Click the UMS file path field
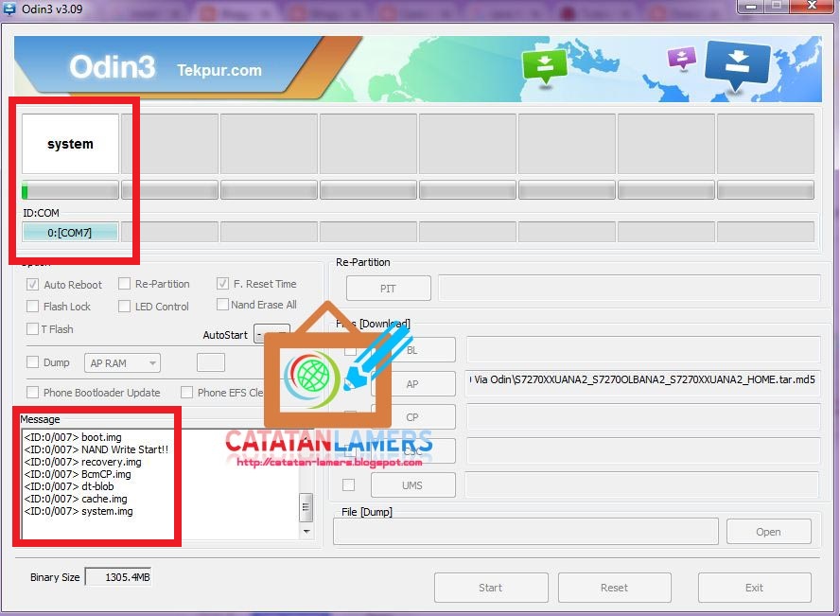840x616 pixels. pos(641,484)
